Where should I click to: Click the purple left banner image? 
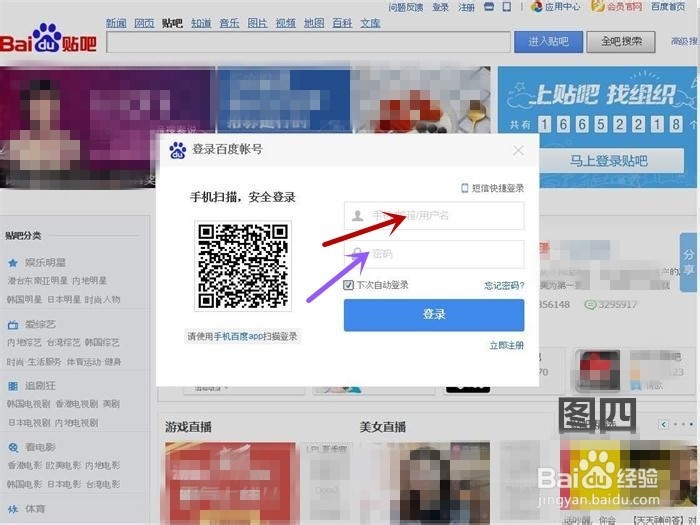pyautogui.click(x=107, y=127)
